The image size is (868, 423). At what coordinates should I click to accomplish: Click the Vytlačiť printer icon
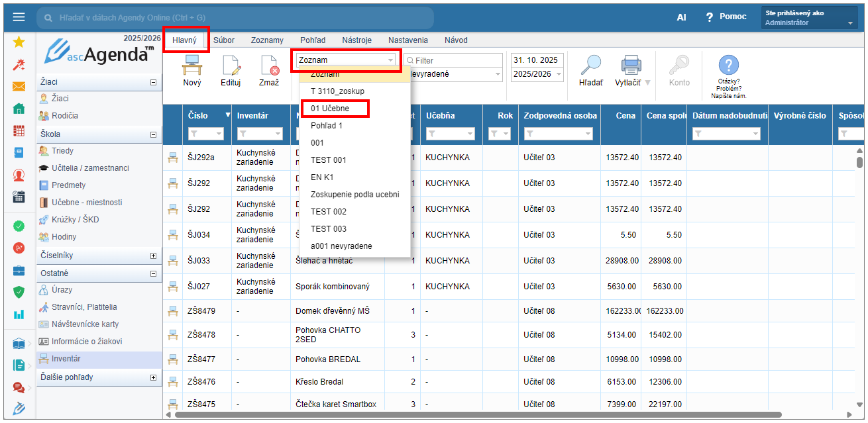click(631, 65)
